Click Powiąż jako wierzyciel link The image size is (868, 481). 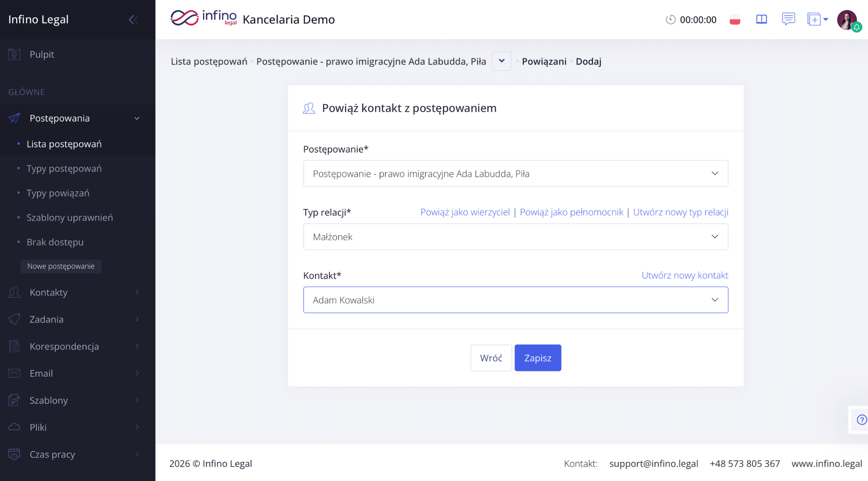[465, 212]
